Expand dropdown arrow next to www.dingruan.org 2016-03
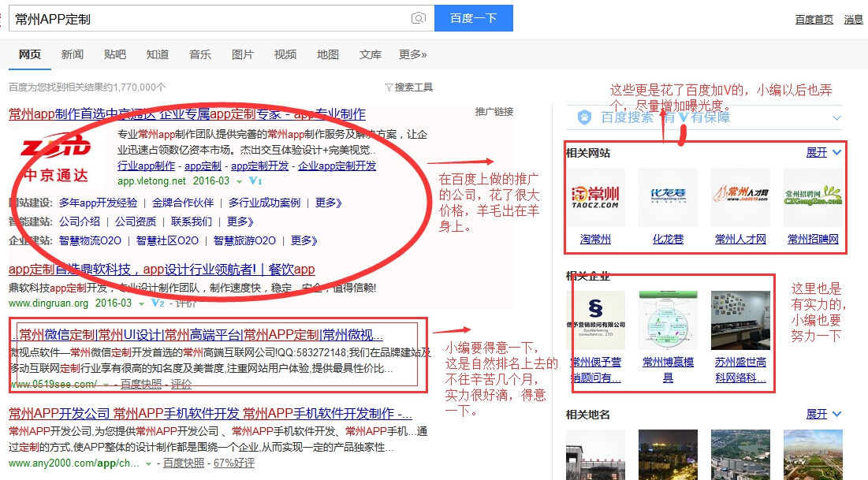 pyautogui.click(x=142, y=303)
